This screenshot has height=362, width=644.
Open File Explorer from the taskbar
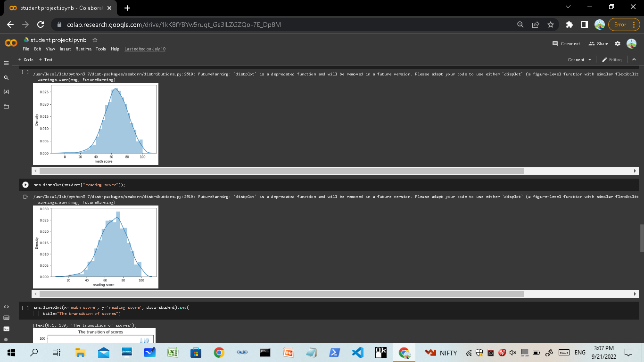81,352
